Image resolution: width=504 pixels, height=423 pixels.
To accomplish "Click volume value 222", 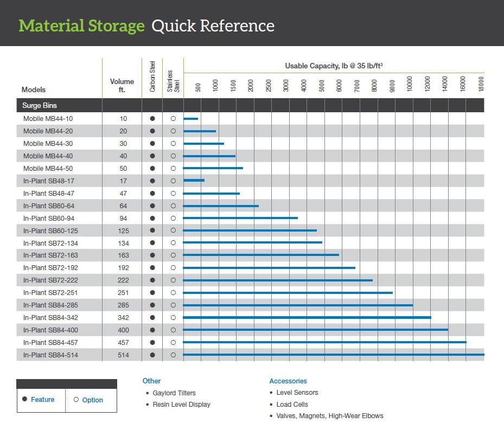I will (x=123, y=280).
